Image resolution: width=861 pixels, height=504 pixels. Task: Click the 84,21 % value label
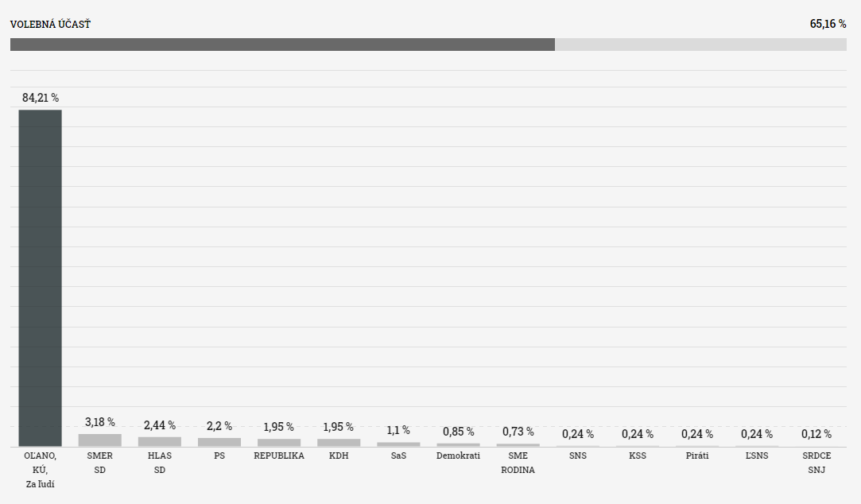[x=41, y=98]
